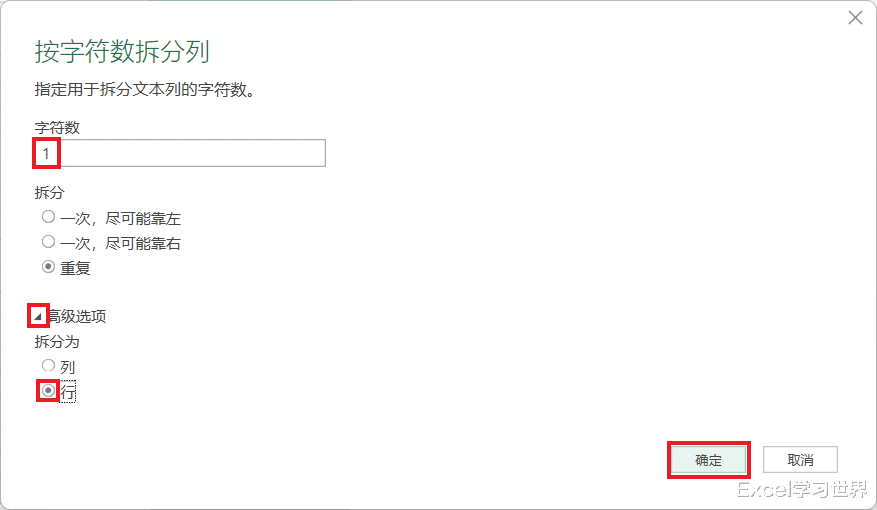Choose the 重复 split radio button

tap(49, 267)
